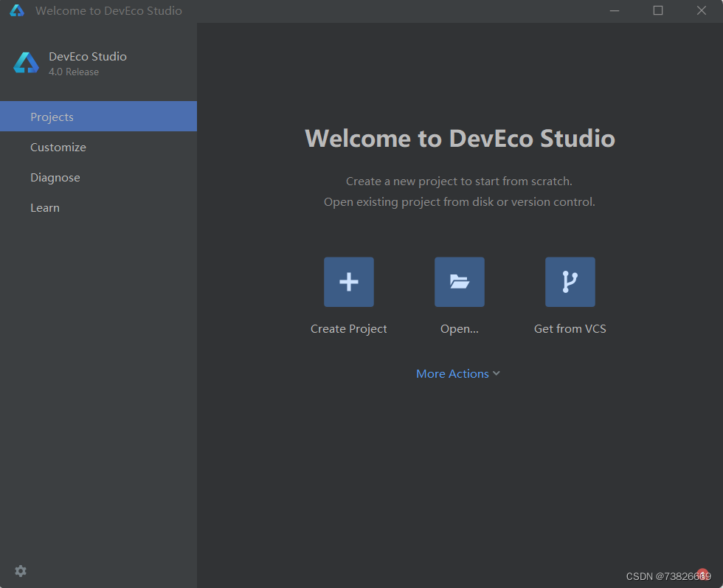
Task: Minimize the DevEco Studio window
Action: coord(614,10)
